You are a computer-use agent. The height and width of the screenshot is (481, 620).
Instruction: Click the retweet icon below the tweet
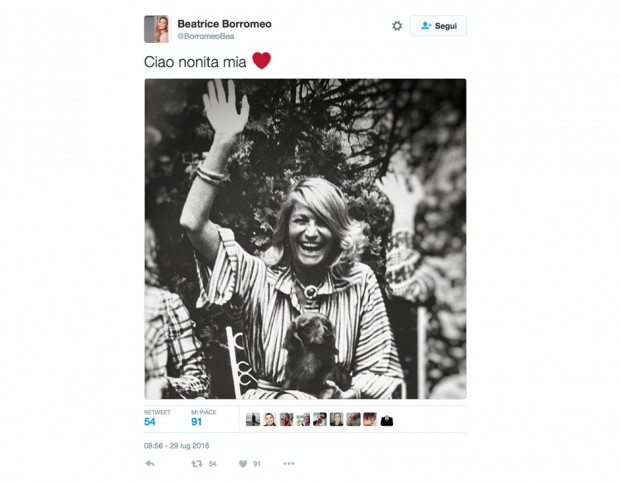tap(197, 464)
